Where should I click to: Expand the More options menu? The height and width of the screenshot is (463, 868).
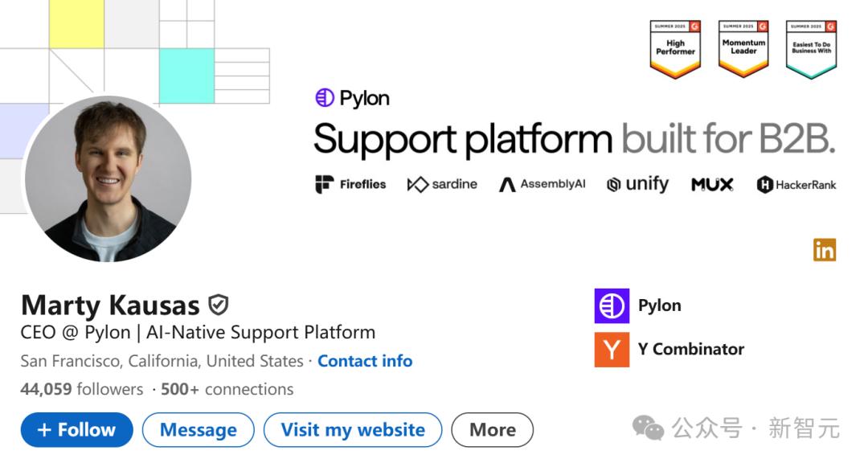click(x=492, y=430)
